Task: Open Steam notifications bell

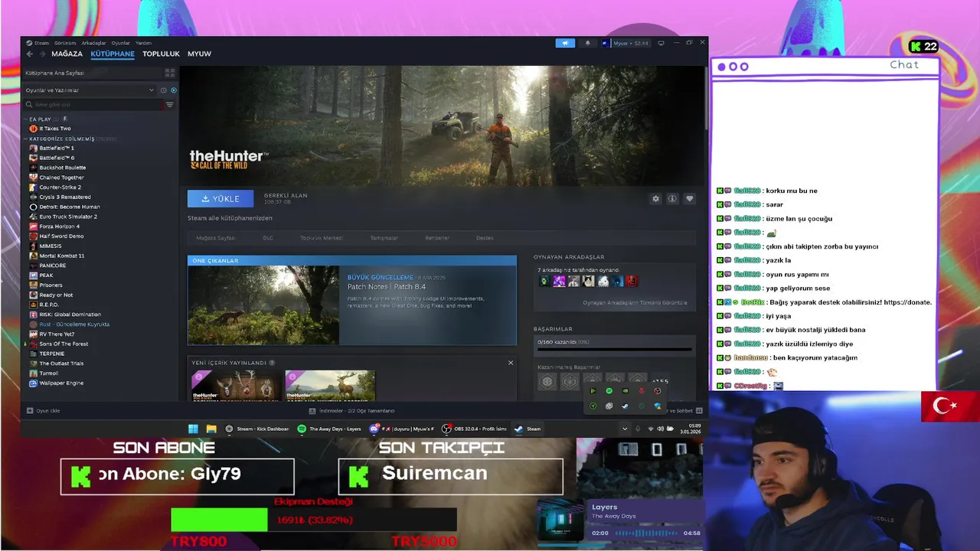Action: [588, 43]
